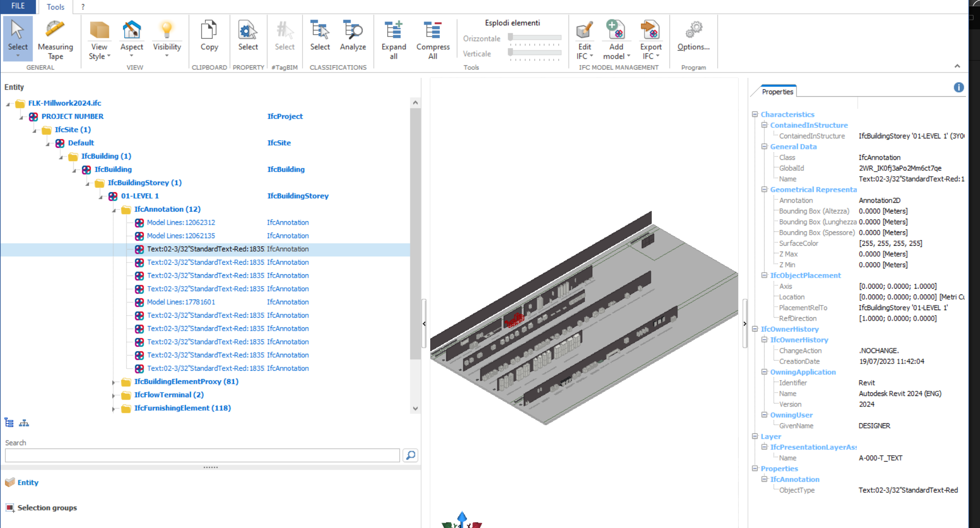Image resolution: width=980 pixels, height=528 pixels.
Task: Click the info icon above Properties panel
Action: tap(959, 88)
